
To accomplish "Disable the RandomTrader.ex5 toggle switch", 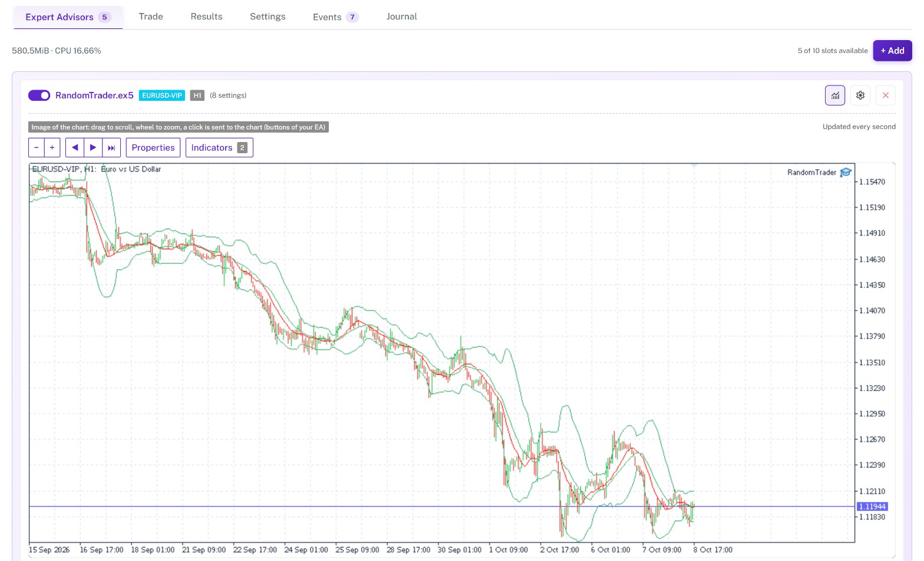I will coord(39,95).
